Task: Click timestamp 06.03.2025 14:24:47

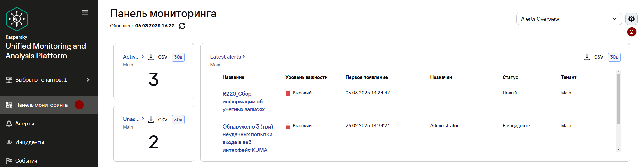Action: coord(368,93)
